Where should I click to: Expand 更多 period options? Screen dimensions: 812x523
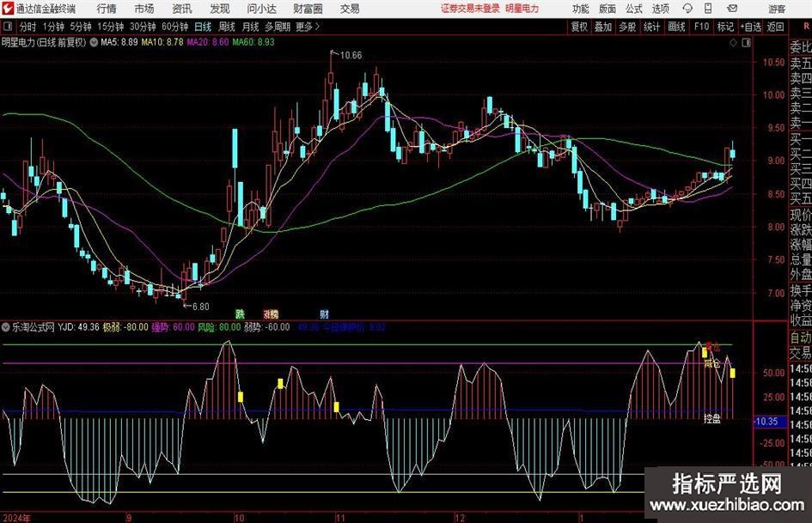pos(308,27)
